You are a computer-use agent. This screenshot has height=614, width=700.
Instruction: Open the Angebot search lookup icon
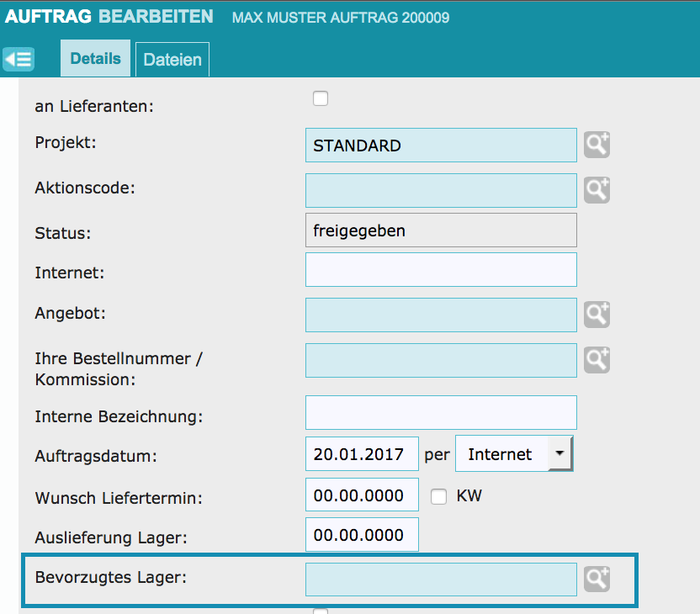pos(597,315)
